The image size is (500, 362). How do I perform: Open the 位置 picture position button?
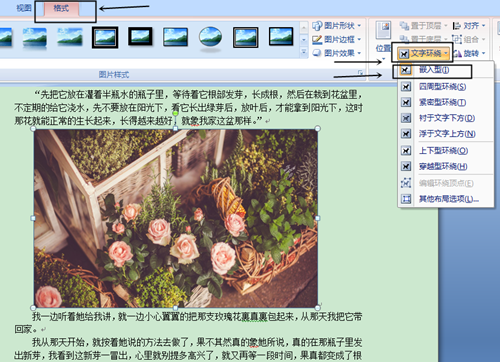tap(383, 40)
